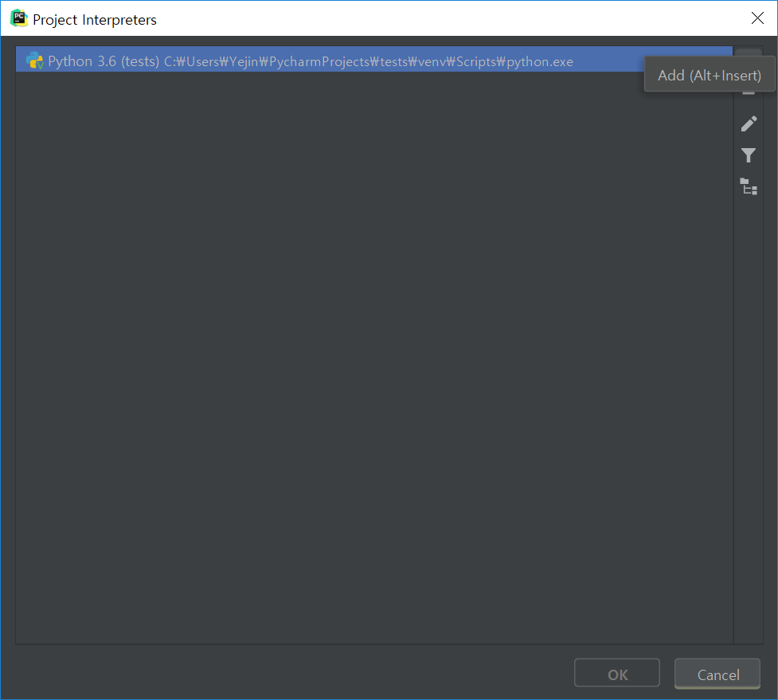Click the Cancel button
This screenshot has width=778, height=700.
(717, 673)
